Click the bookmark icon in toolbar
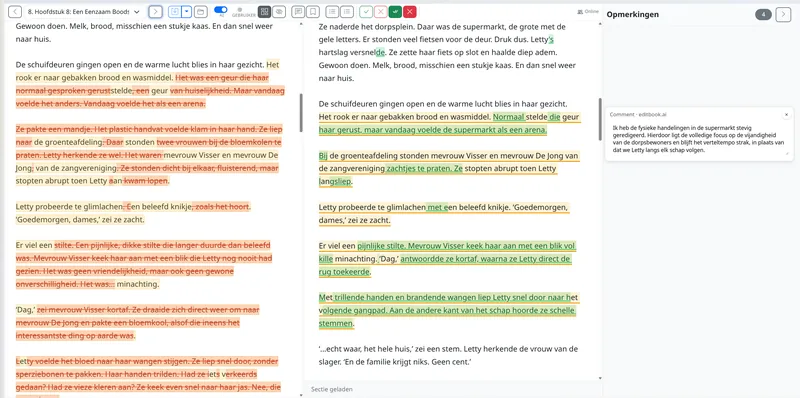The image size is (800, 398). coord(313,11)
